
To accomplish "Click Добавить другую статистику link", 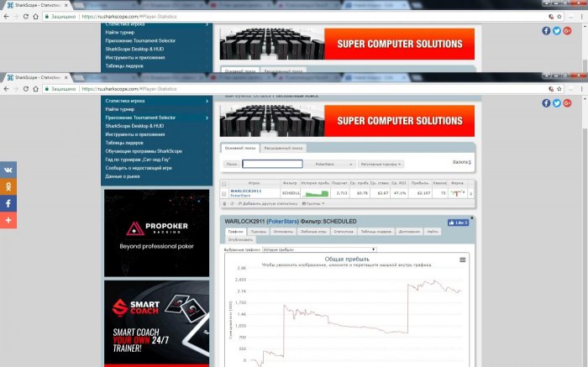I will coord(268,203).
